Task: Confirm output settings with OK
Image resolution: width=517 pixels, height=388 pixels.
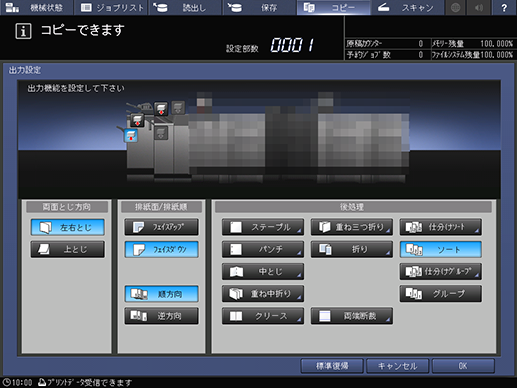Action: pos(463,366)
